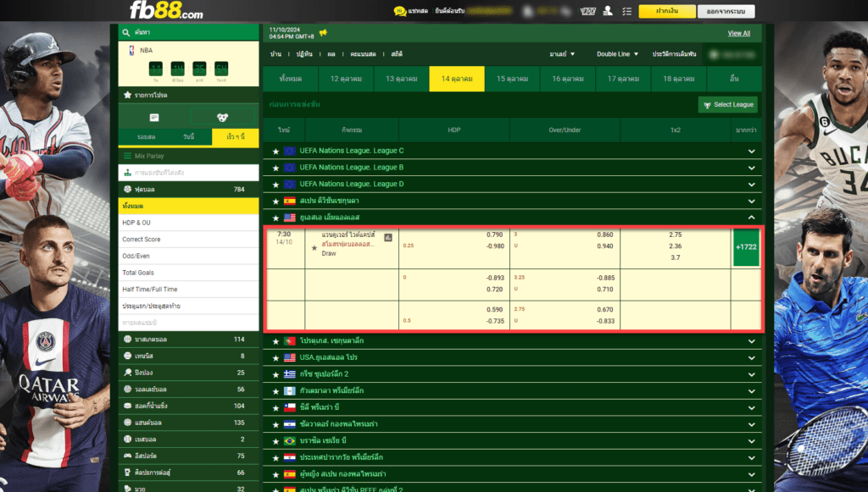
Task: Favorite UEFA Nations League. League C star
Action: click(275, 151)
